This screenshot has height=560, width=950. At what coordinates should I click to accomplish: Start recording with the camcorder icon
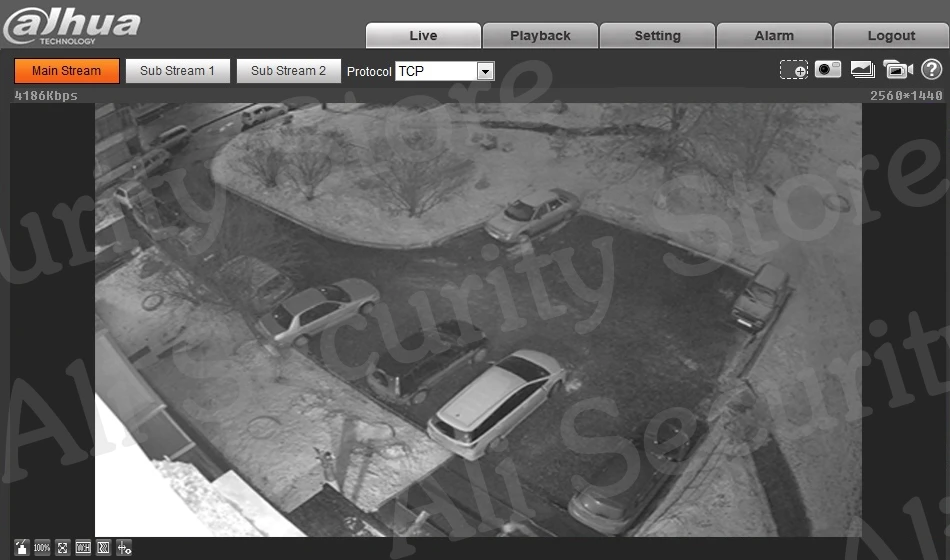click(898, 70)
